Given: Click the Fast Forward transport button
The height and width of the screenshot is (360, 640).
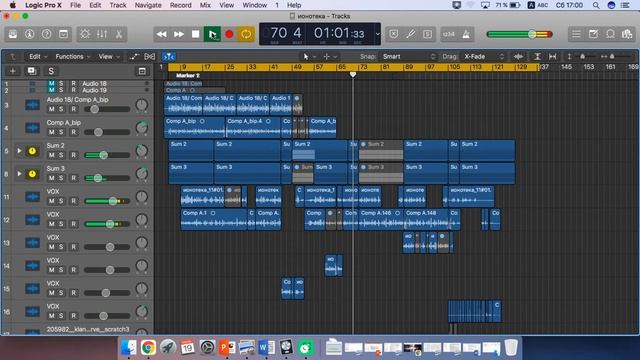Looking at the screenshot, I should [178, 34].
